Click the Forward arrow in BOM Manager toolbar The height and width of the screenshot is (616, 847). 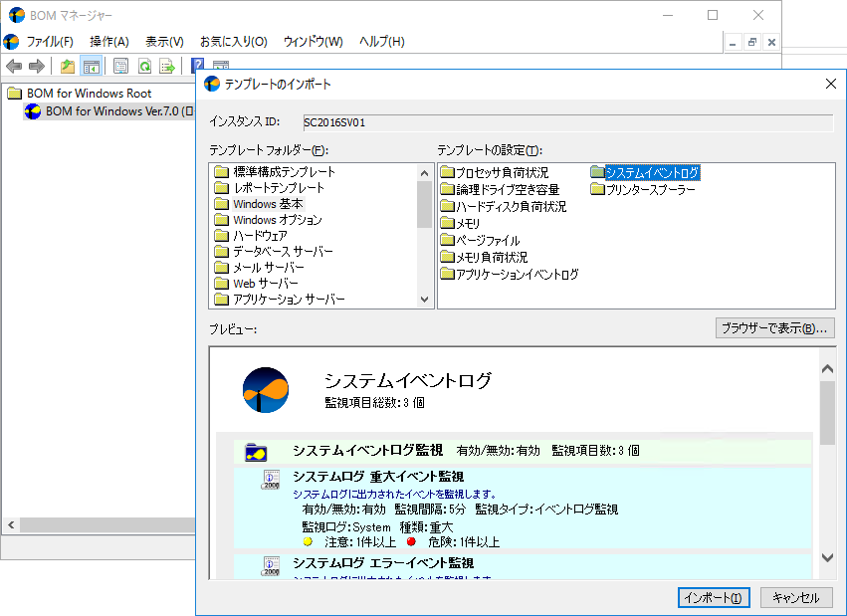coord(37,67)
